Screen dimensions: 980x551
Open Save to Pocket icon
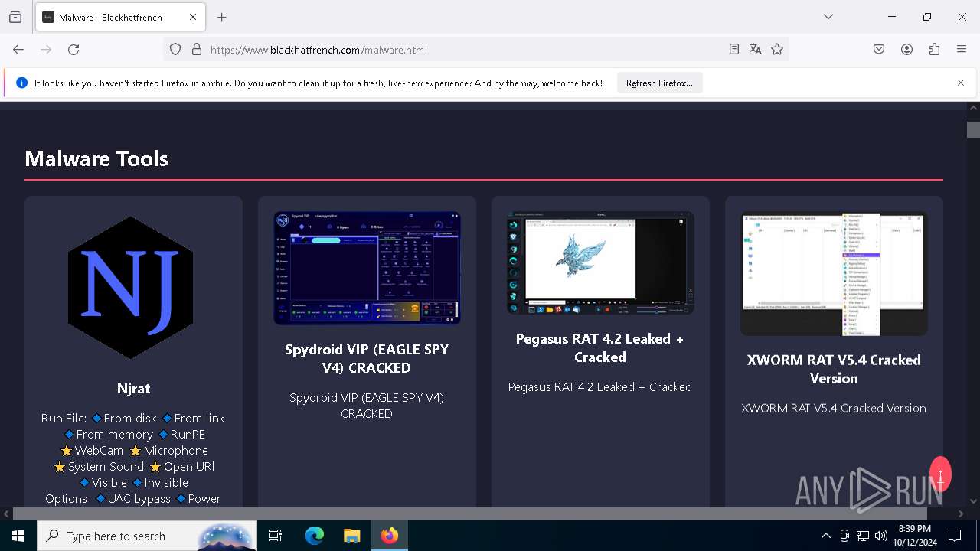pyautogui.click(x=879, y=50)
